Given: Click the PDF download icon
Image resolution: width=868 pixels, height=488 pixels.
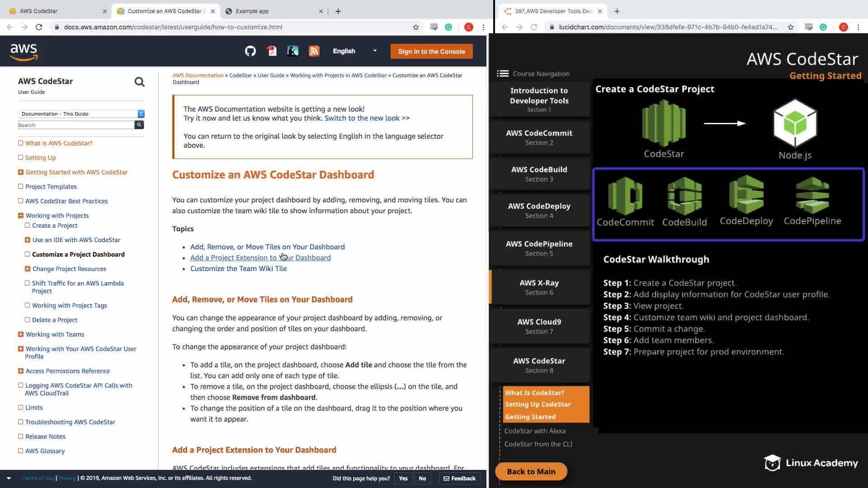Looking at the screenshot, I should (272, 51).
